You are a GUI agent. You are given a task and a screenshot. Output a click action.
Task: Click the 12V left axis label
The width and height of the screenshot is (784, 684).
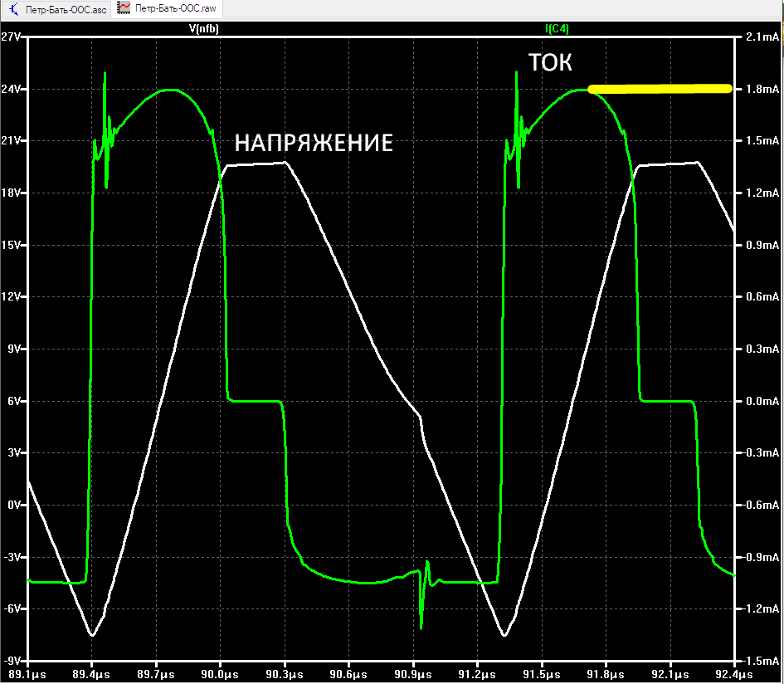[11, 296]
